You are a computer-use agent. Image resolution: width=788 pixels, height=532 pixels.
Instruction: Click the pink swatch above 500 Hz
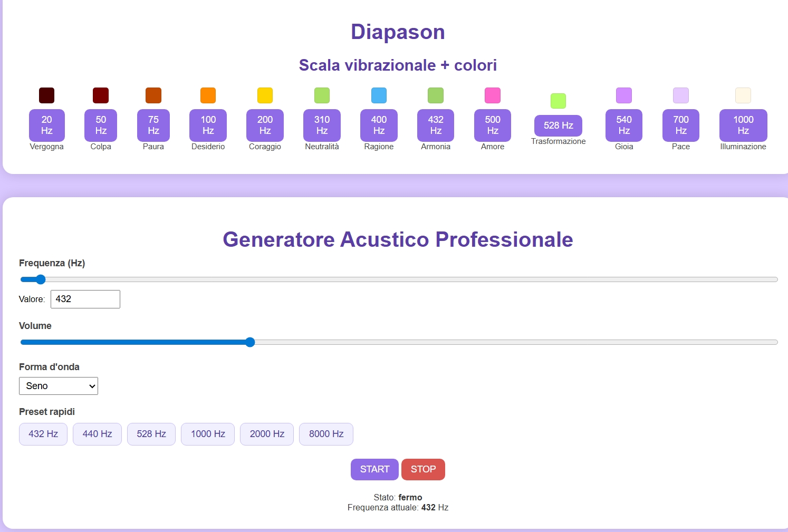point(492,95)
